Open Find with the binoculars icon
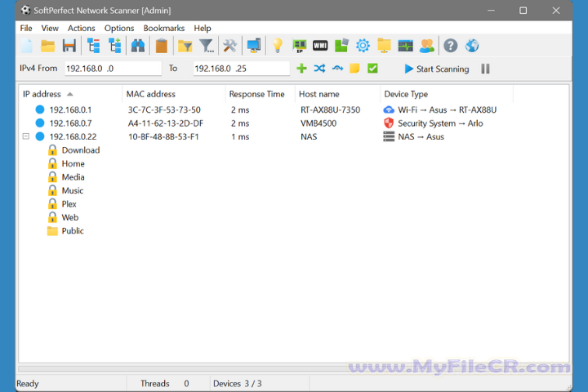Image resolution: width=588 pixels, height=392 pixels. pos(138,46)
